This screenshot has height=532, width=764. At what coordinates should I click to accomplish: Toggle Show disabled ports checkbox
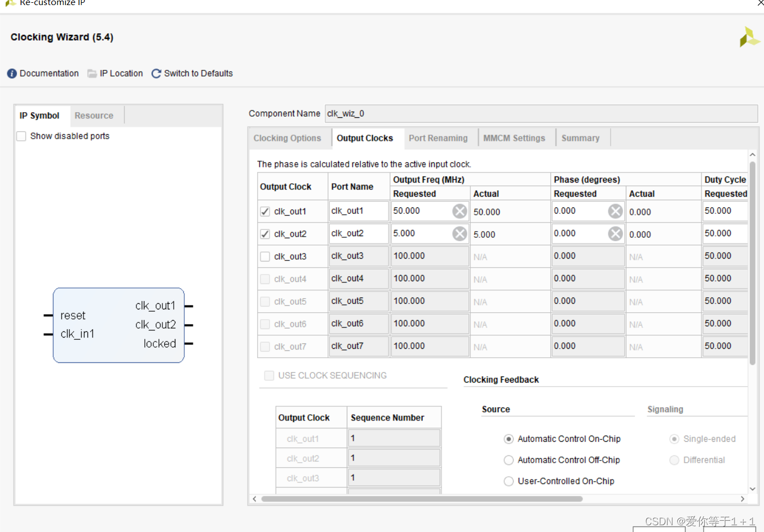[x=21, y=136]
